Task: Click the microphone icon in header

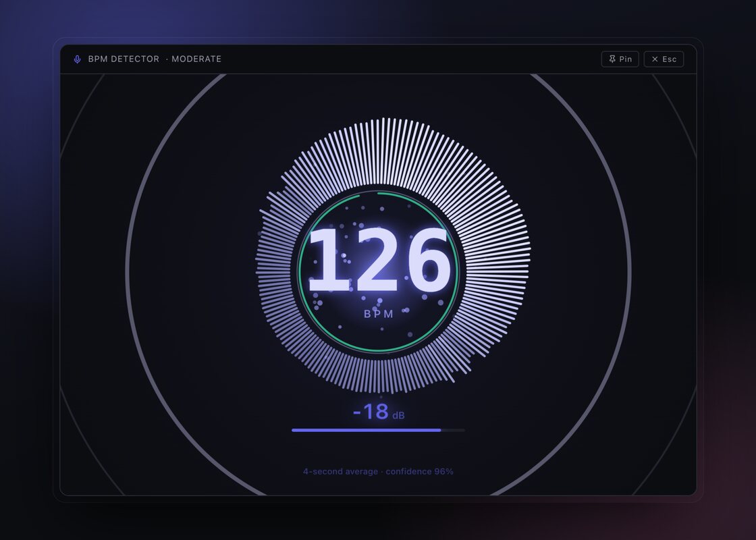Action: 77,59
